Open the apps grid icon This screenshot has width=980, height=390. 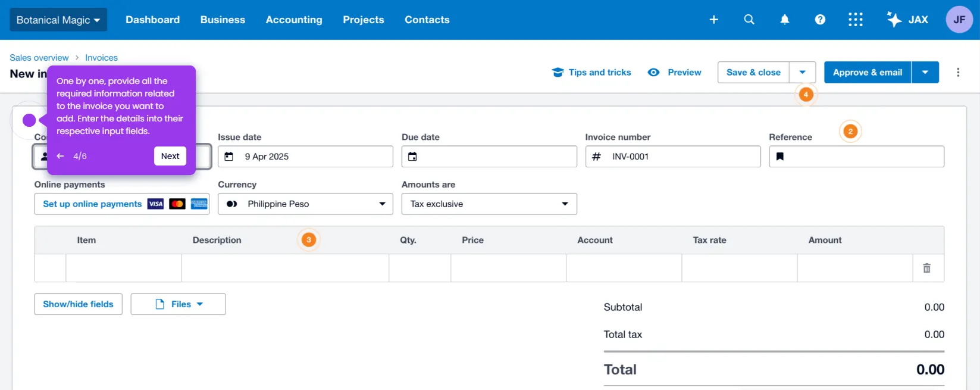(856, 20)
